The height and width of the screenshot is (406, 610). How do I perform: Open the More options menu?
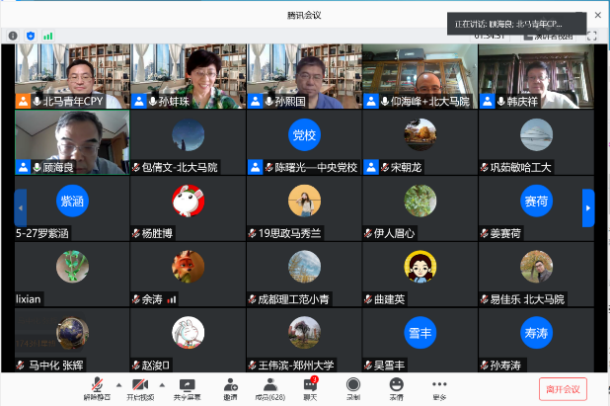pos(439,386)
